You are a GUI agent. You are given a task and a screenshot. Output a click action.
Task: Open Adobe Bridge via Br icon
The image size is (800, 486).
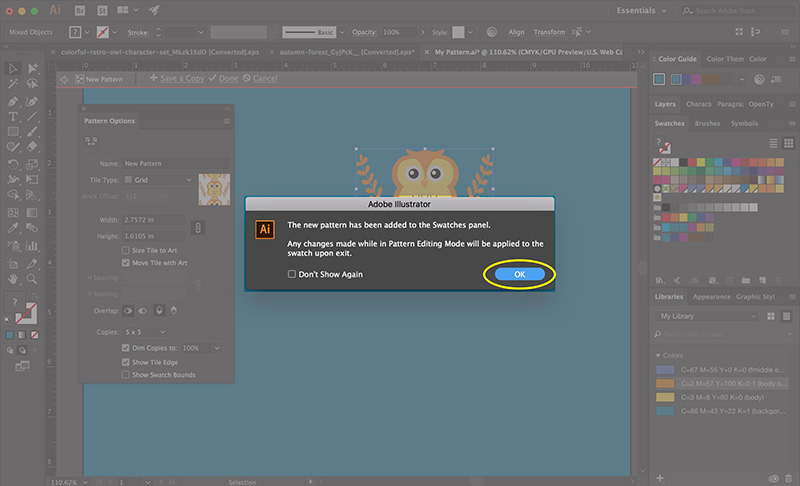tap(80, 10)
